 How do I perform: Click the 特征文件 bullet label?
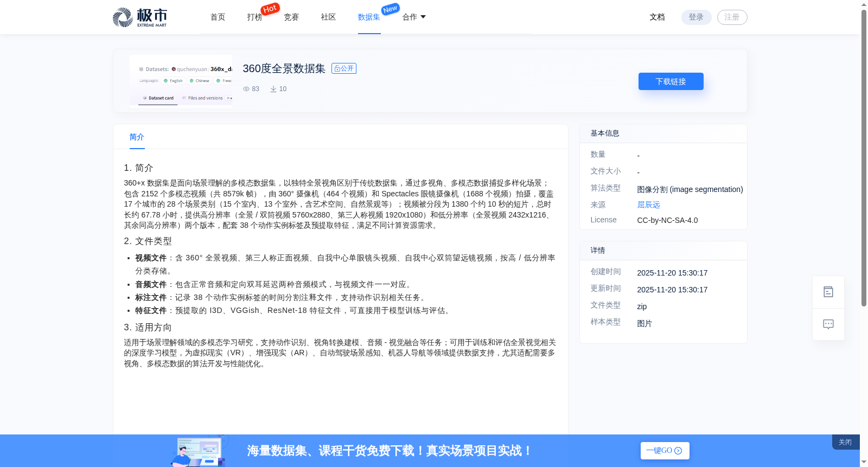click(x=151, y=311)
